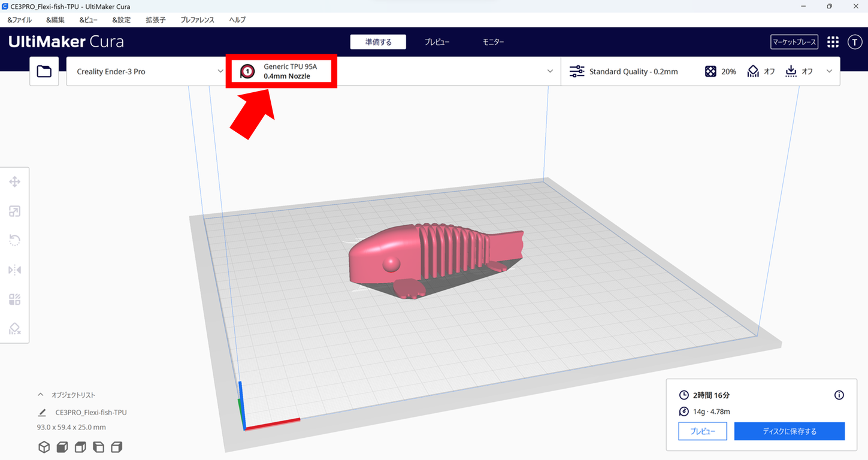This screenshot has height=460, width=868.
Task: Expand the print settings panel chevron
Action: pyautogui.click(x=829, y=71)
